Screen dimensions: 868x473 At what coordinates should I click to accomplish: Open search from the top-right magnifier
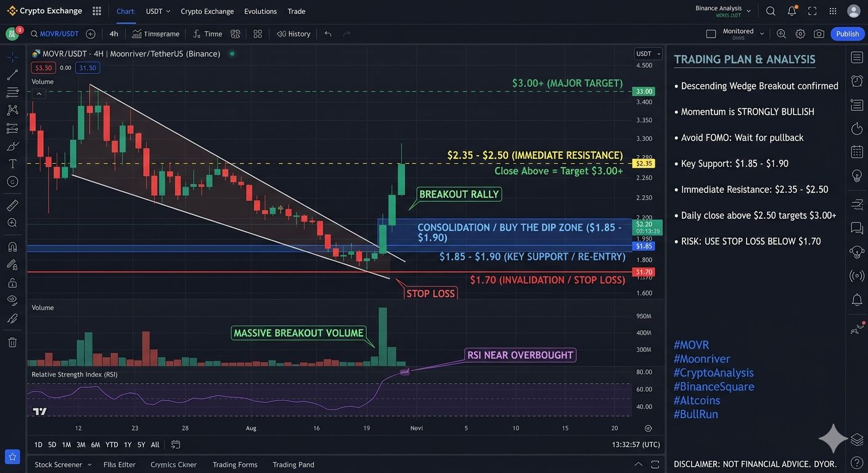771,11
